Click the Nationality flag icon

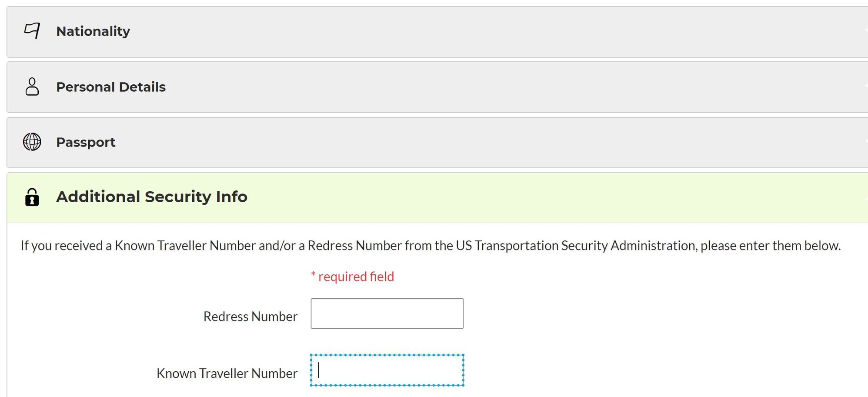tap(32, 31)
